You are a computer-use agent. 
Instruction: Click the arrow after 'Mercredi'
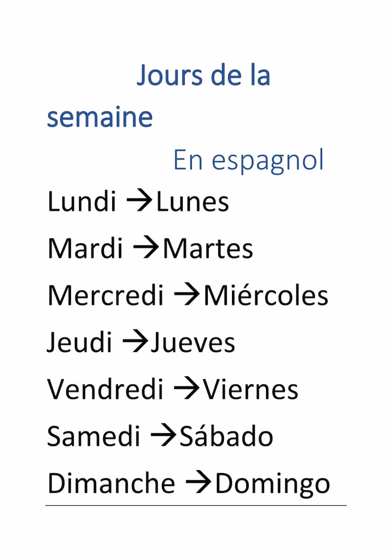[x=187, y=296]
